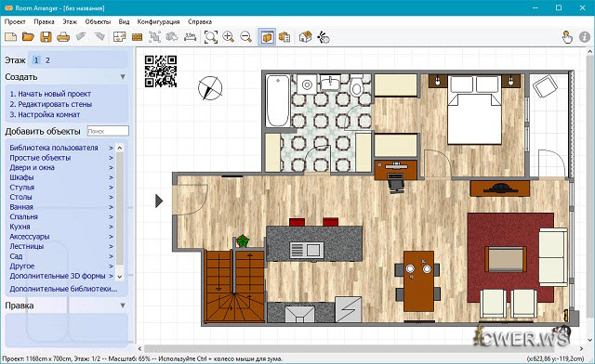Select the brick wall editor icon
This screenshot has width=595, height=364.
[137, 37]
